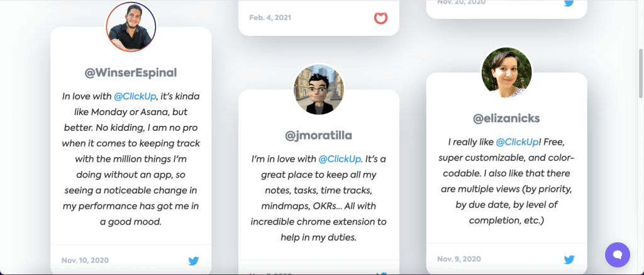
Task: Open the @jmoratilla handle
Action: (x=319, y=135)
